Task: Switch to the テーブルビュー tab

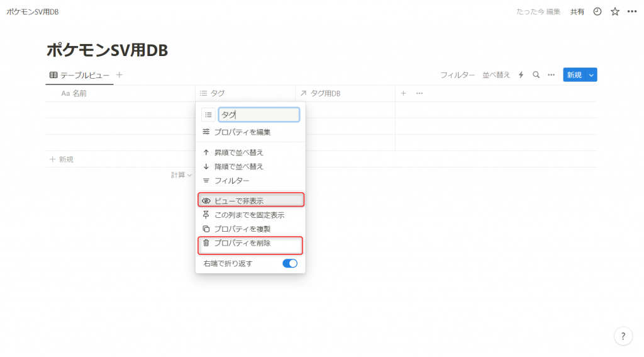Action: (x=79, y=76)
